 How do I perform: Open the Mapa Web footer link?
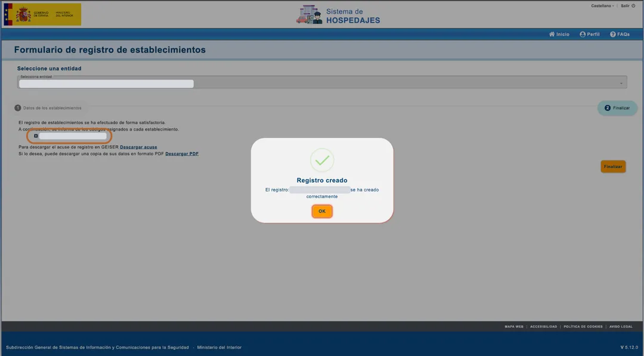514,326
